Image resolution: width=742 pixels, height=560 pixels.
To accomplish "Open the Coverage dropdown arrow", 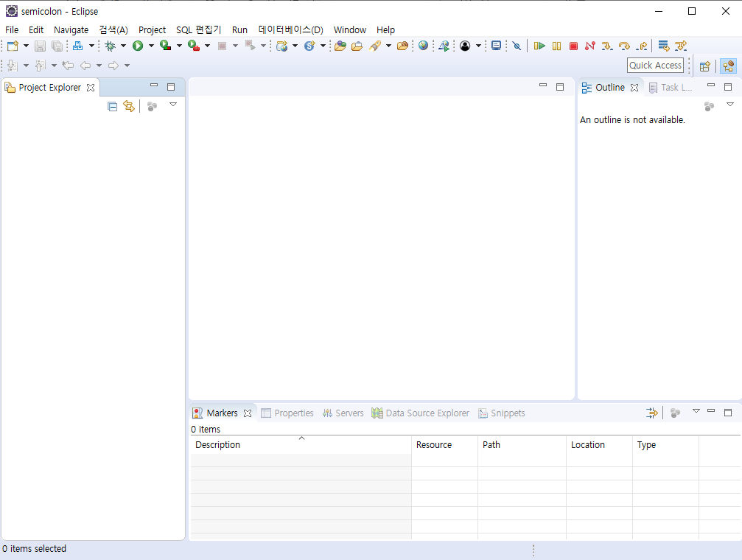I will (179, 46).
